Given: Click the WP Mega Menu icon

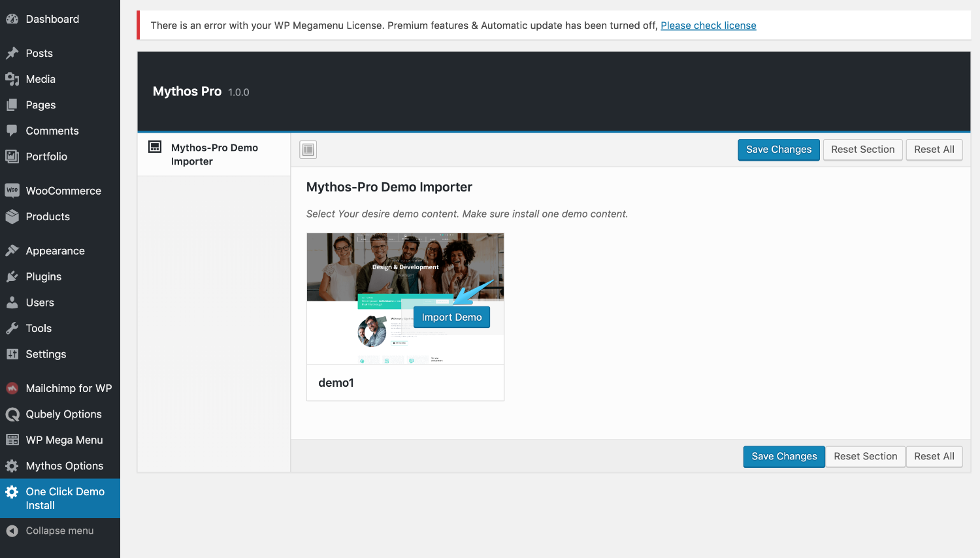Looking at the screenshot, I should pyautogui.click(x=12, y=440).
